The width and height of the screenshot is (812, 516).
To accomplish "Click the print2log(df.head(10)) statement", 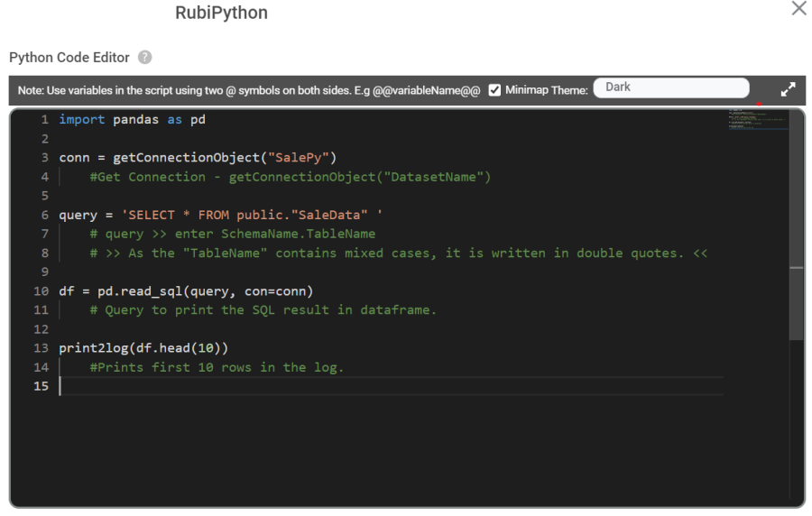I will 143,348.
